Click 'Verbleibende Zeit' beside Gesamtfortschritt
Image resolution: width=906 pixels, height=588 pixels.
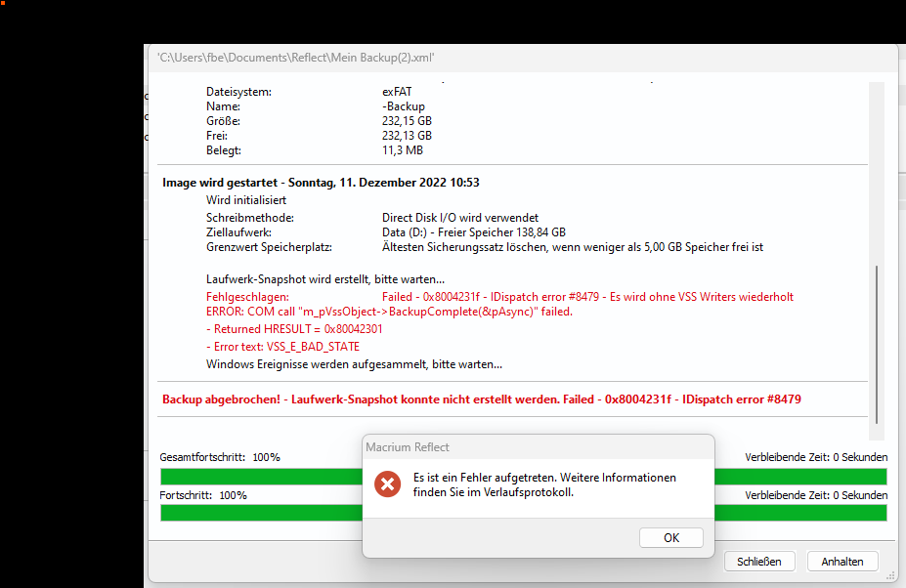point(816,457)
